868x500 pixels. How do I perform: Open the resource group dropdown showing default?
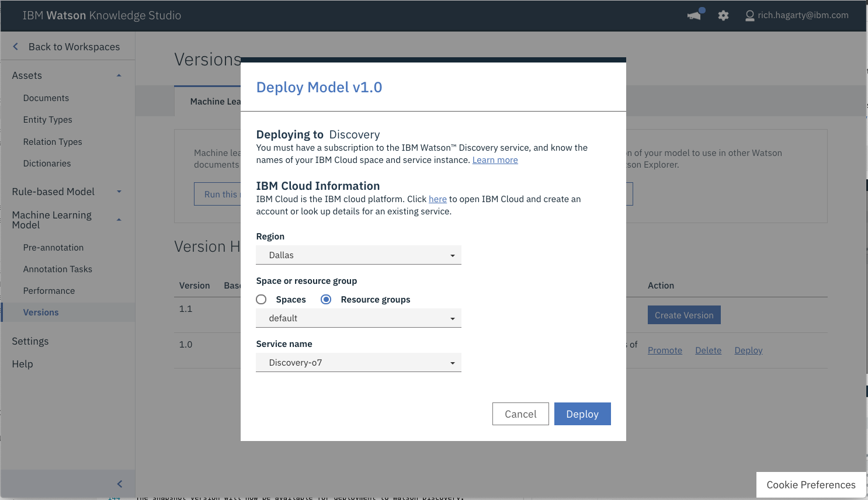[x=359, y=318]
